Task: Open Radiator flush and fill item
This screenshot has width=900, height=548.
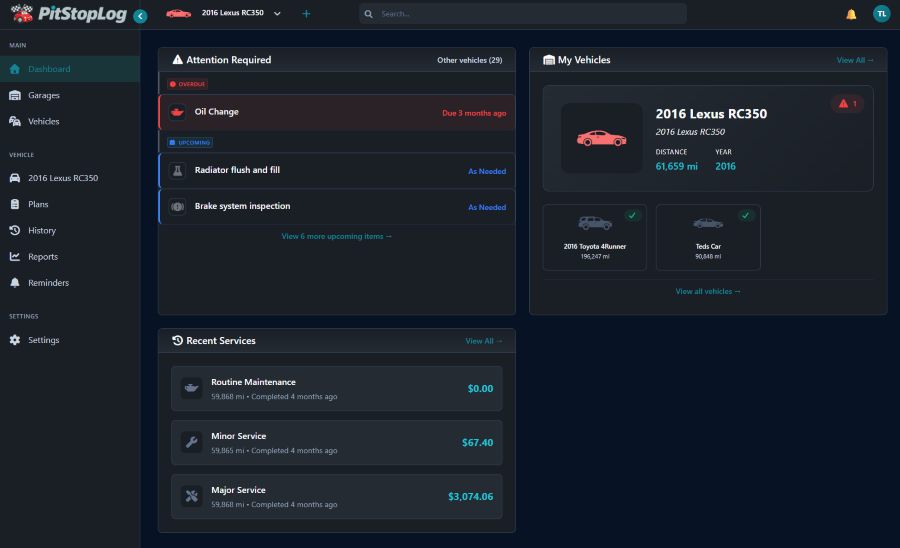Action: 337,170
